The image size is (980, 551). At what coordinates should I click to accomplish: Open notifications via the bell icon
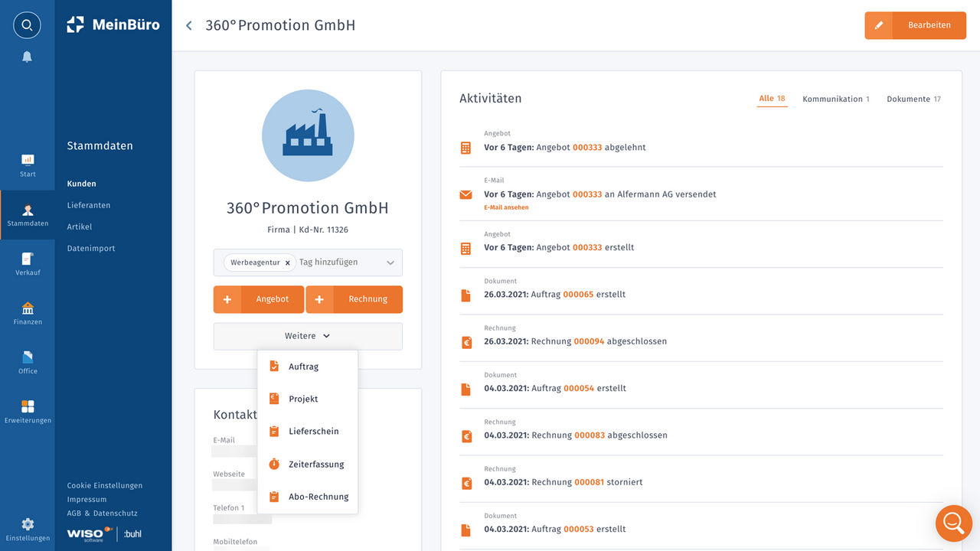tap(27, 56)
